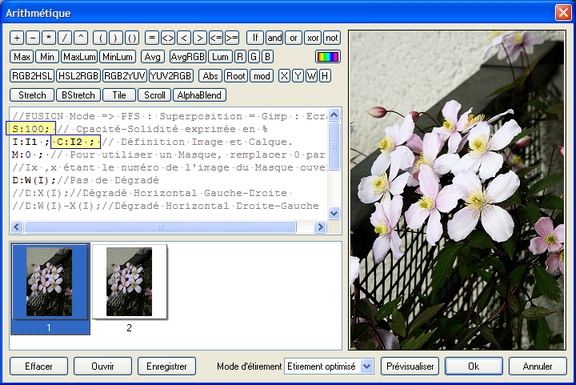Click the Tile button
Image resolution: width=576 pixels, height=385 pixels.
119,95
